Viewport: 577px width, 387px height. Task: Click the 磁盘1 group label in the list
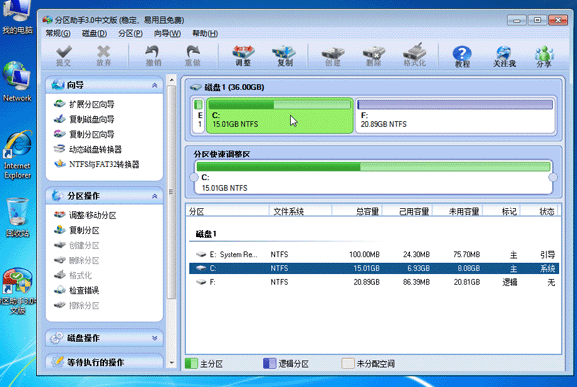pos(206,234)
